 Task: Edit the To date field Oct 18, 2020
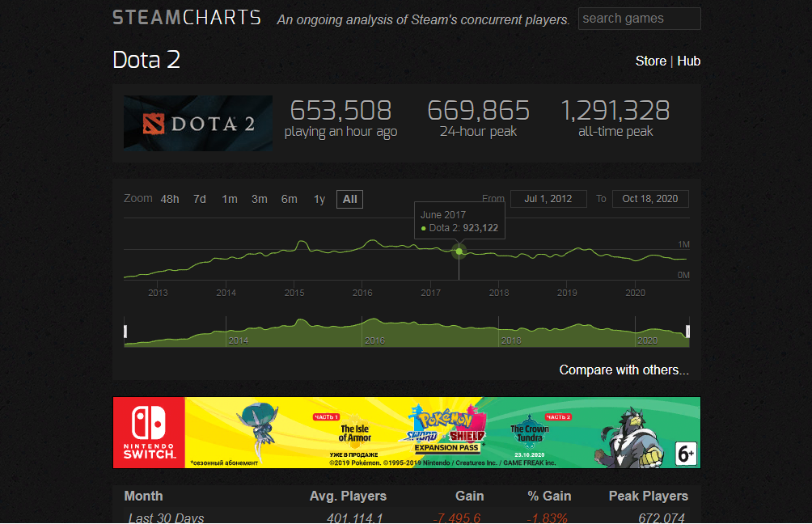(x=650, y=199)
